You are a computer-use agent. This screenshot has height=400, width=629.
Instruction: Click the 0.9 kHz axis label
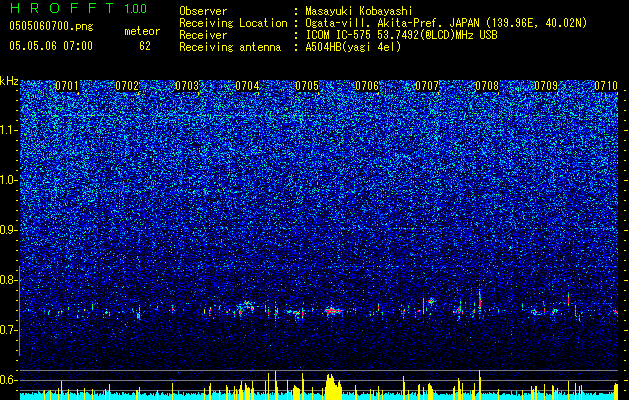pos(9,230)
